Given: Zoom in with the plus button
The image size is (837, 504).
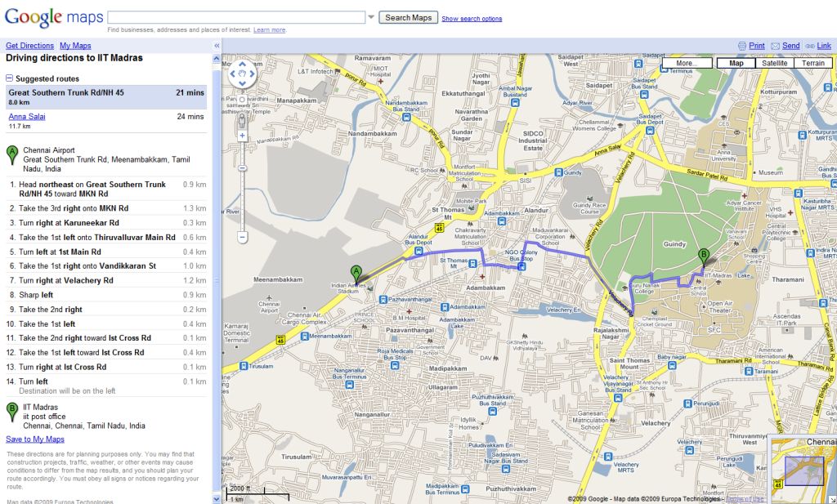Looking at the screenshot, I should (242, 136).
